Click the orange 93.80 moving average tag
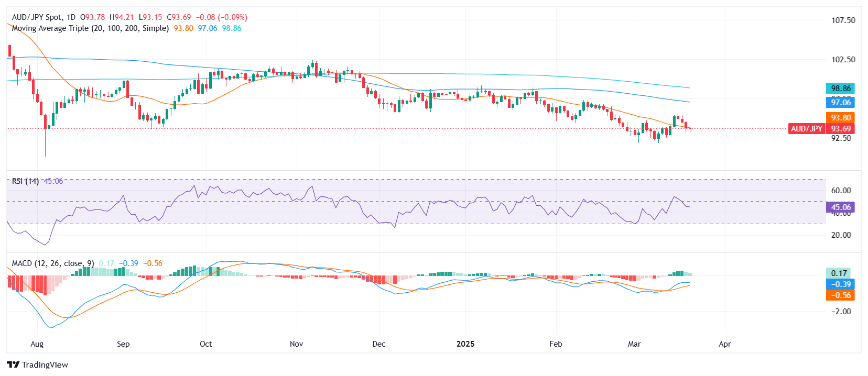Screen dimensions: 868x376 point(840,118)
